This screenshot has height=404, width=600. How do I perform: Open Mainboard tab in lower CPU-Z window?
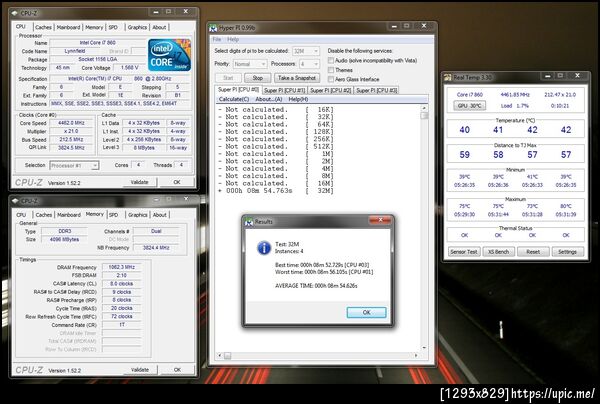[x=69, y=215]
